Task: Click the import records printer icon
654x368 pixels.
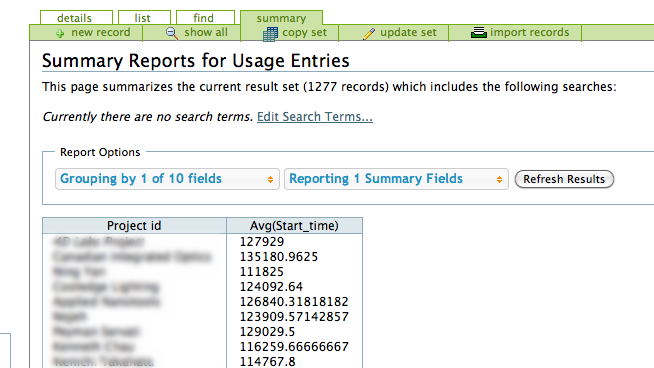Action: 479,32
